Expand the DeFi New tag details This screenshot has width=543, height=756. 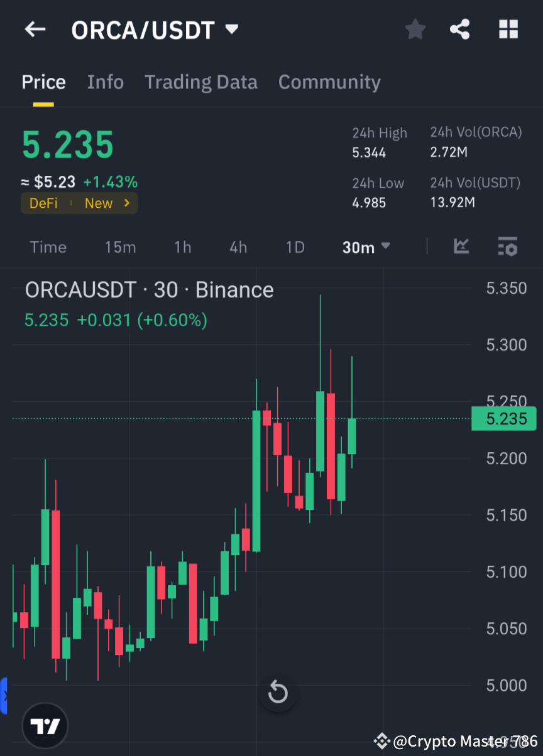point(79,203)
